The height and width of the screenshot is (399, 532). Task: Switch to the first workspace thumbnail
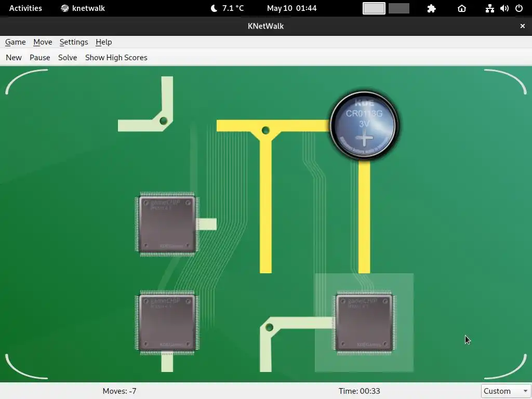[x=374, y=8]
